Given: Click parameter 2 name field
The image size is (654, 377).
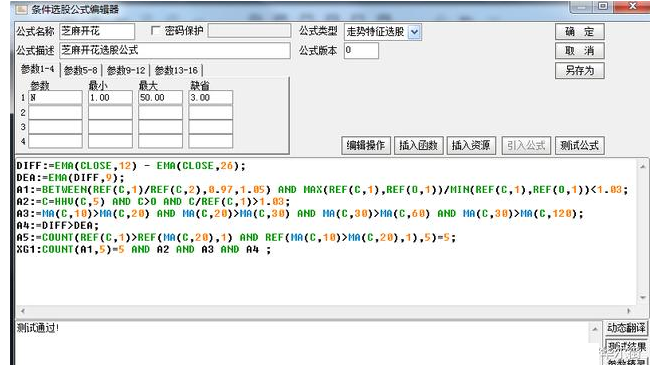Looking at the screenshot, I should tap(55, 113).
